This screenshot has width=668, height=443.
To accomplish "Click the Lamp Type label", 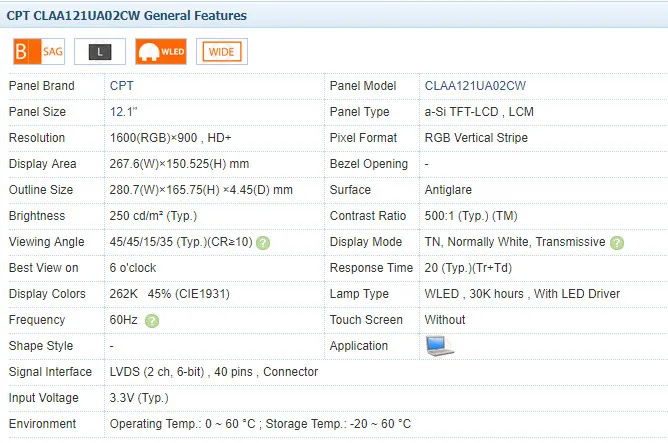I will [359, 293].
